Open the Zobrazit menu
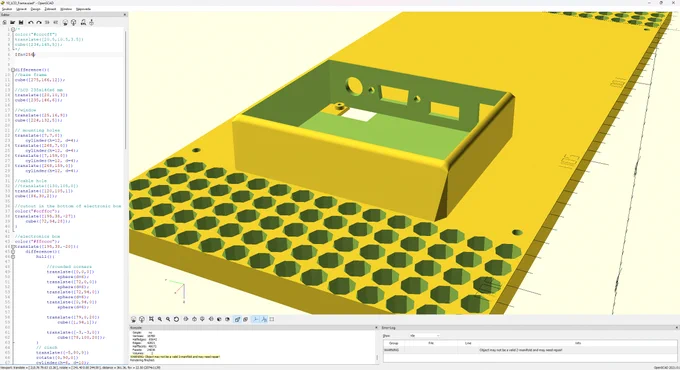Screen dimensions: 680x370 [x=50, y=9]
